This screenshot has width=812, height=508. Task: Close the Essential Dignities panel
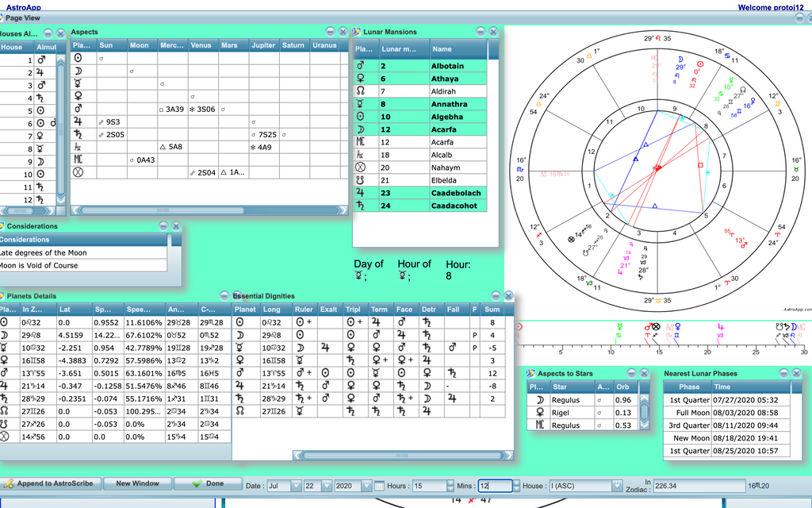coord(508,295)
